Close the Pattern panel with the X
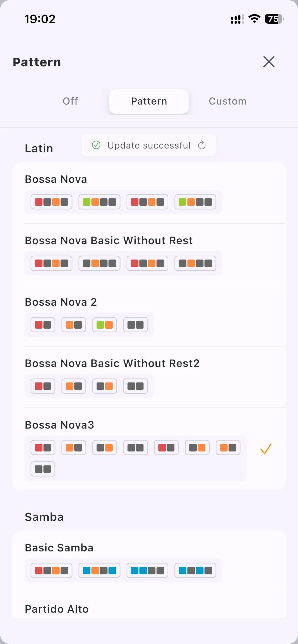 (x=269, y=62)
